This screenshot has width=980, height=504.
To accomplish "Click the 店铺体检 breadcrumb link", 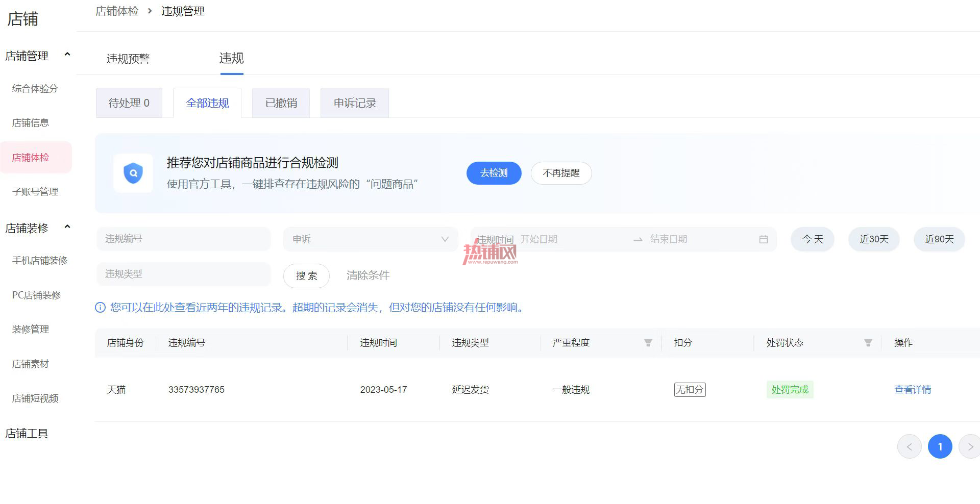I will [x=117, y=11].
